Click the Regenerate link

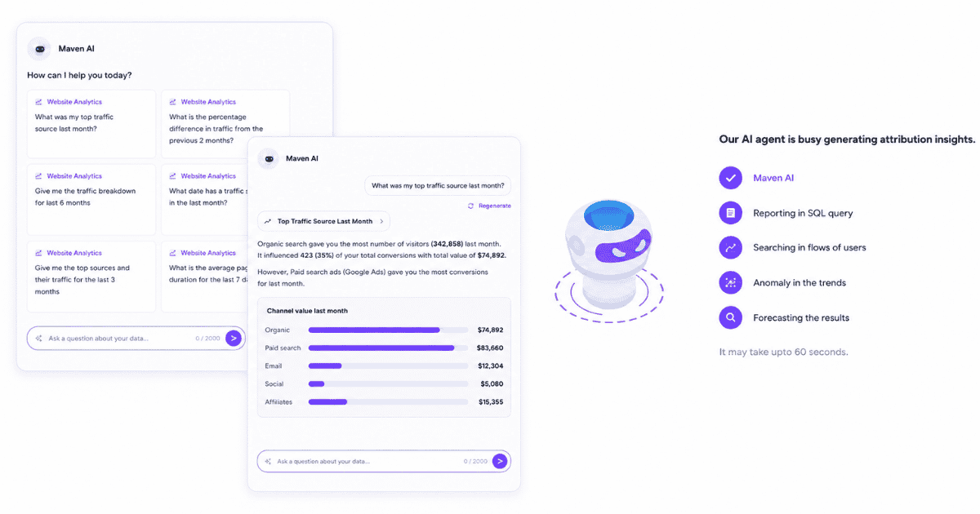point(489,206)
